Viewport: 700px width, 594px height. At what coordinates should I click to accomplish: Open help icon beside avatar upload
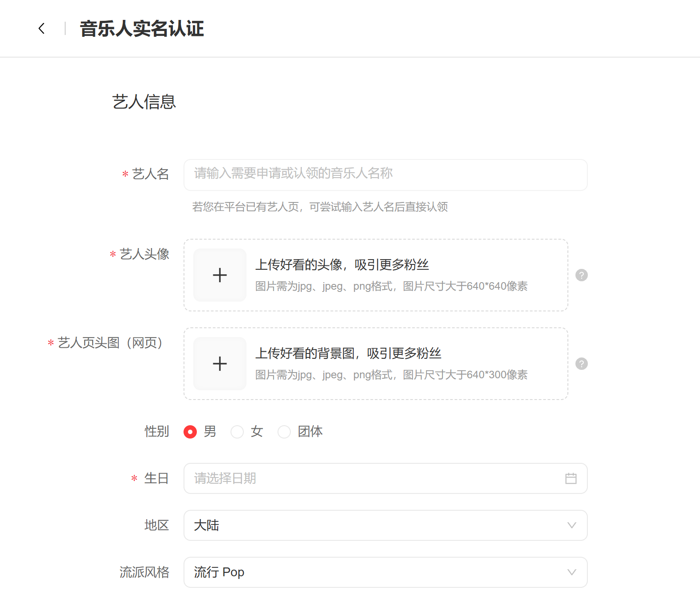pos(581,275)
